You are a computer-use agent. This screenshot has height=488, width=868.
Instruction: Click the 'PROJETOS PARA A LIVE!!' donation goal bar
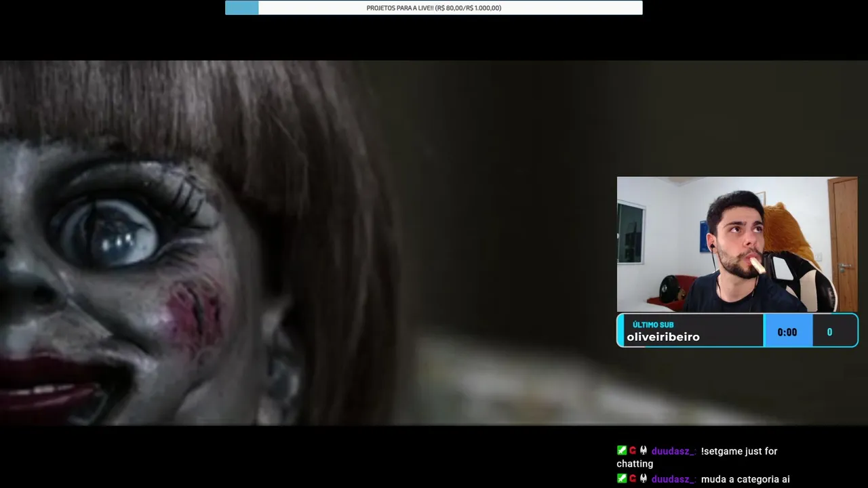[434, 8]
